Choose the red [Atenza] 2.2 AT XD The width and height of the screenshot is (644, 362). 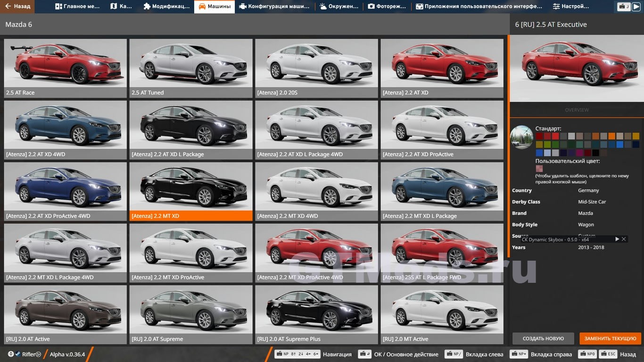442,68
